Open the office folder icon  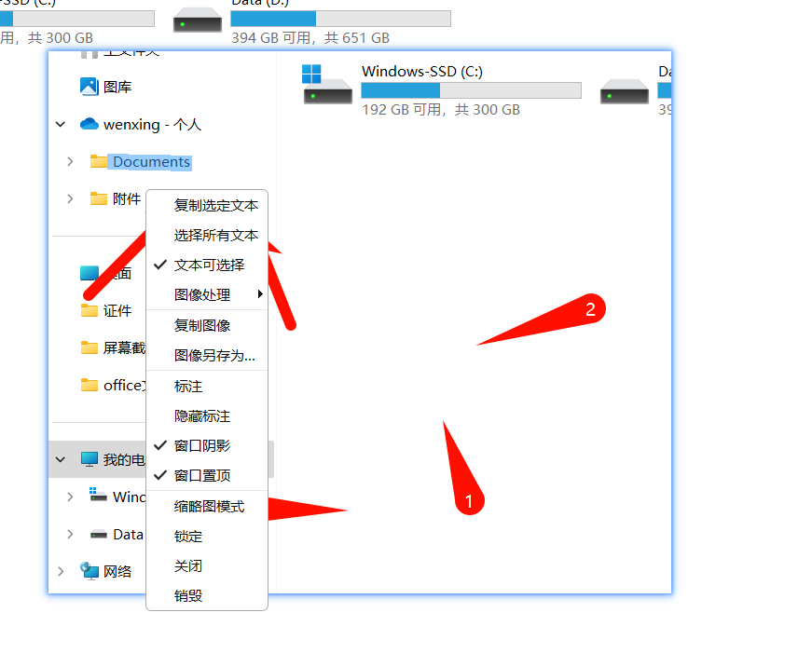[89, 385]
